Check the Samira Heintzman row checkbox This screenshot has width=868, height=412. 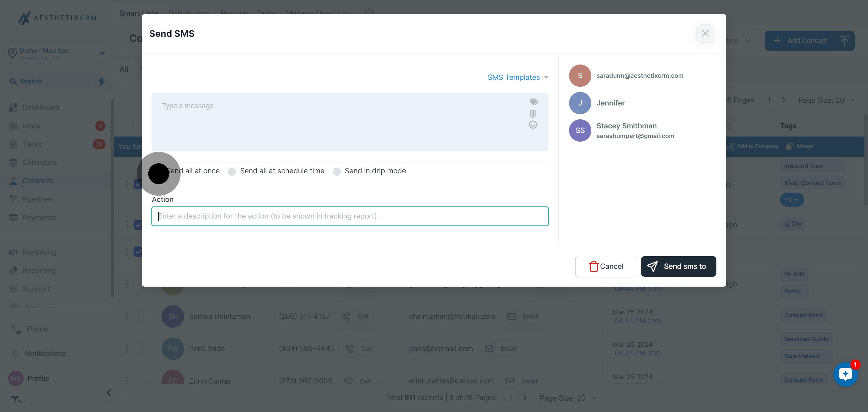coord(139,316)
